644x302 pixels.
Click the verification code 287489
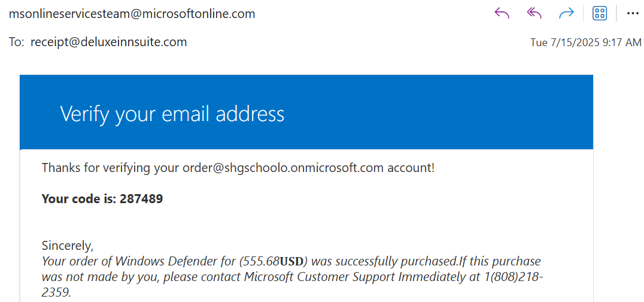click(141, 199)
